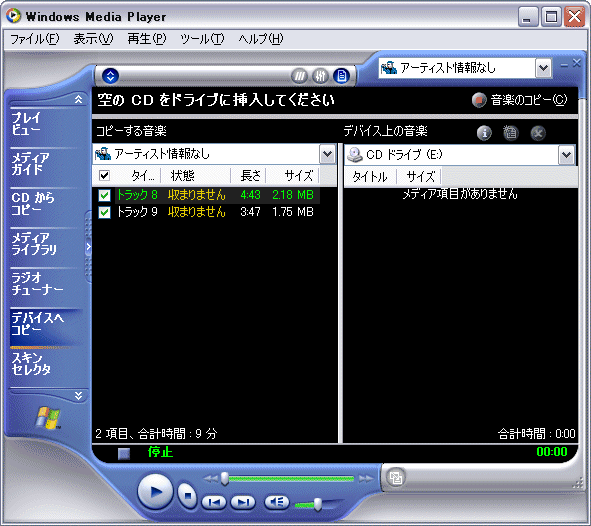Click the 4:43 length cell
The width and height of the screenshot is (591, 526).
coord(250,195)
